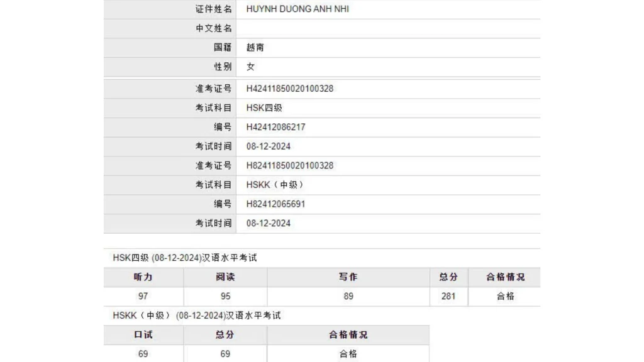
Task: Click the 口试 column header
Action: click(143, 335)
